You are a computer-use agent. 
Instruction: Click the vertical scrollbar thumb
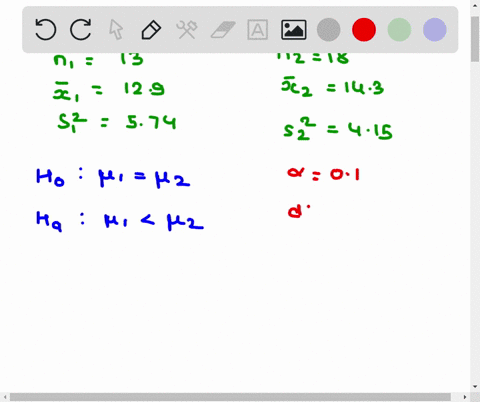coord(475,39)
